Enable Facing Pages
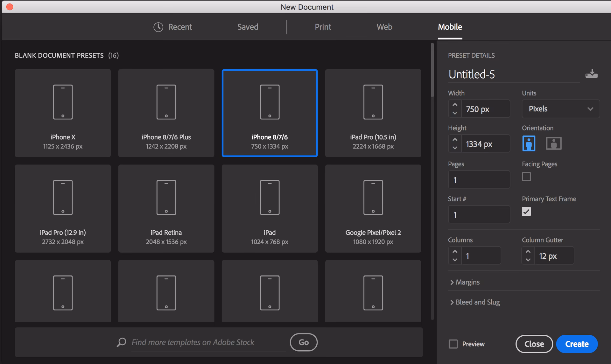The width and height of the screenshot is (611, 364). coord(526,176)
